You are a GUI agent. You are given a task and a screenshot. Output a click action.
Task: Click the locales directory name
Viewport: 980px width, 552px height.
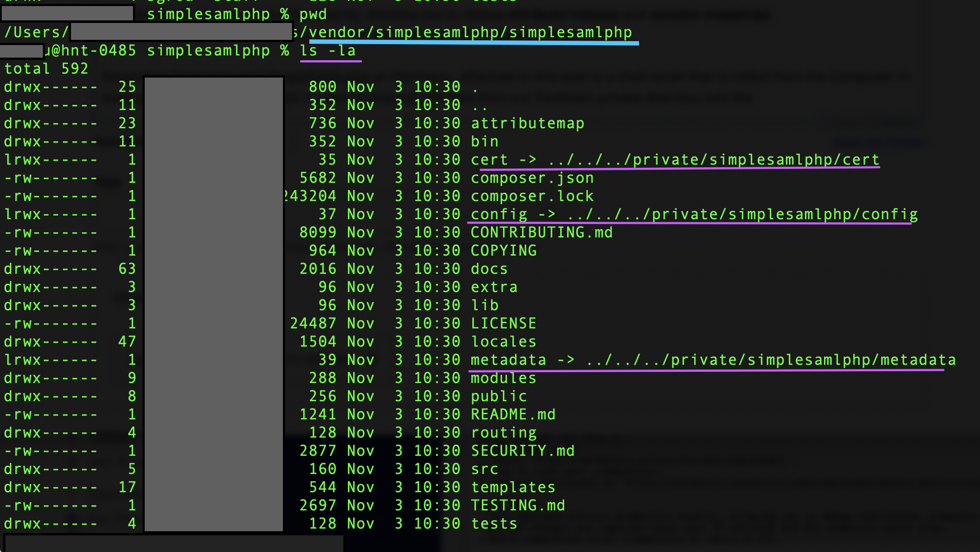[503, 341]
